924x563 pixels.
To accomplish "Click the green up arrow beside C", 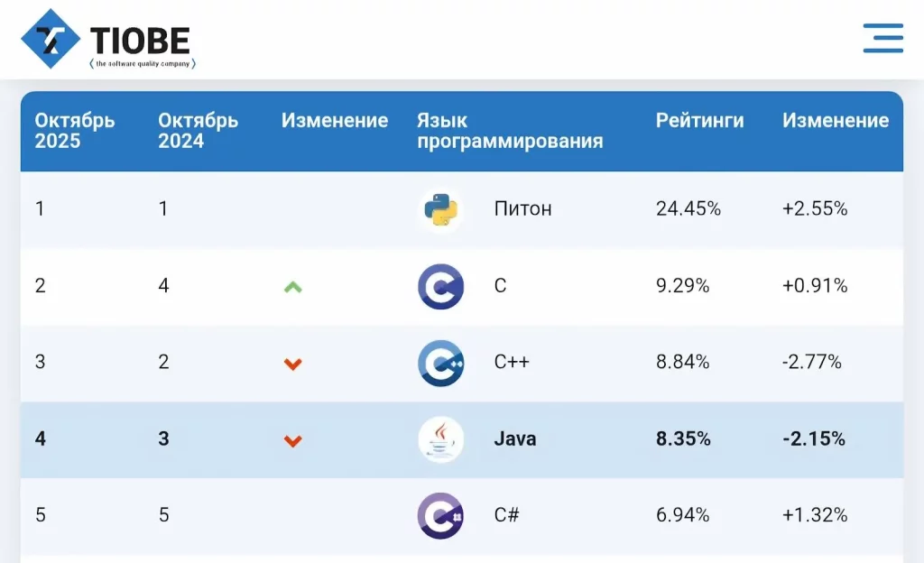I will pos(293,286).
